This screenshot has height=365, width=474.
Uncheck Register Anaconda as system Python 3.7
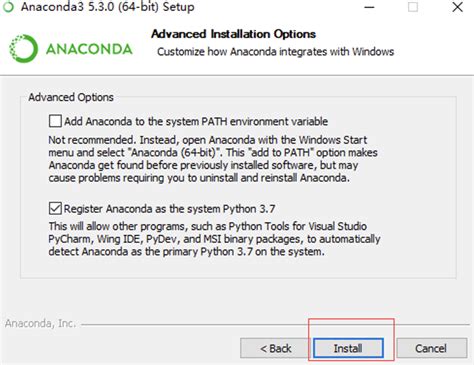55,209
